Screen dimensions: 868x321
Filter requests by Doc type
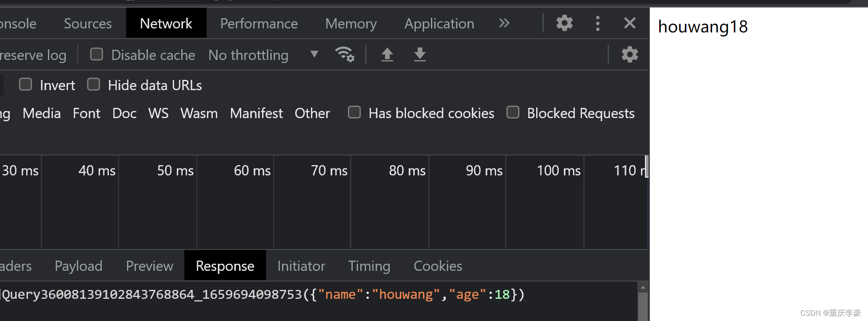124,114
